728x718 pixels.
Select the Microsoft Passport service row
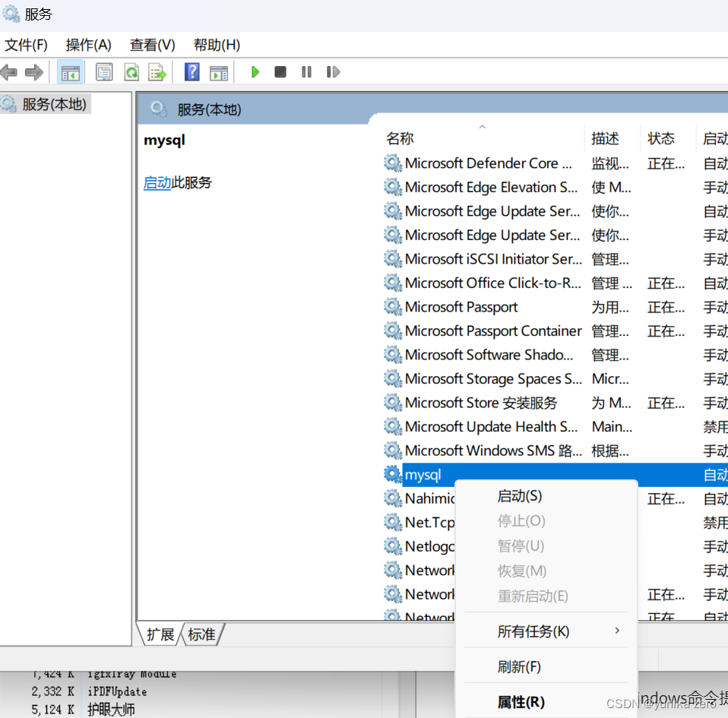[555, 307]
